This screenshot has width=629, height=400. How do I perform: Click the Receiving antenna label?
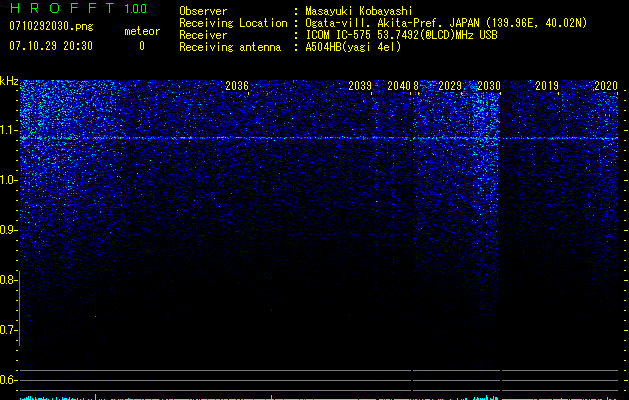(230, 47)
